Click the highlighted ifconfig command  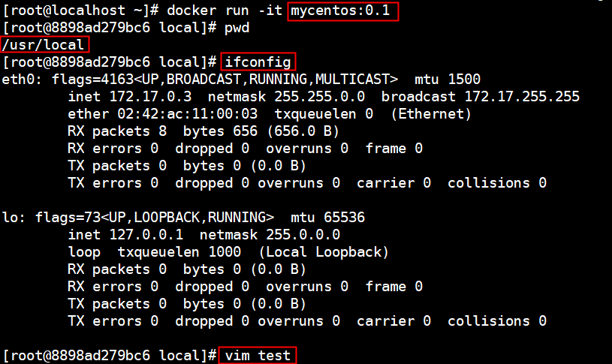coord(258,62)
